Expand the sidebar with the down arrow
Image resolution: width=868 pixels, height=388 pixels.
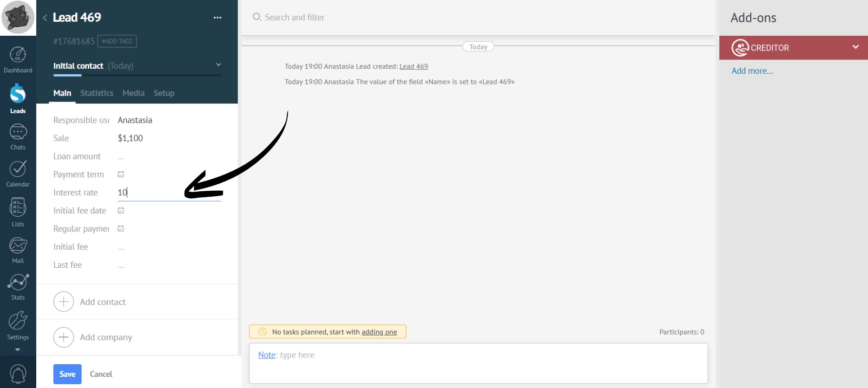point(18,349)
